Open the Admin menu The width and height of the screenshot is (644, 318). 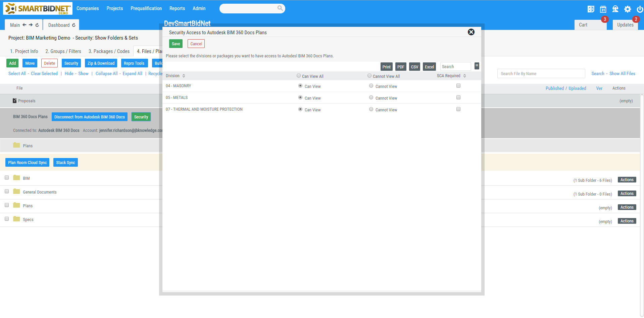pyautogui.click(x=199, y=8)
